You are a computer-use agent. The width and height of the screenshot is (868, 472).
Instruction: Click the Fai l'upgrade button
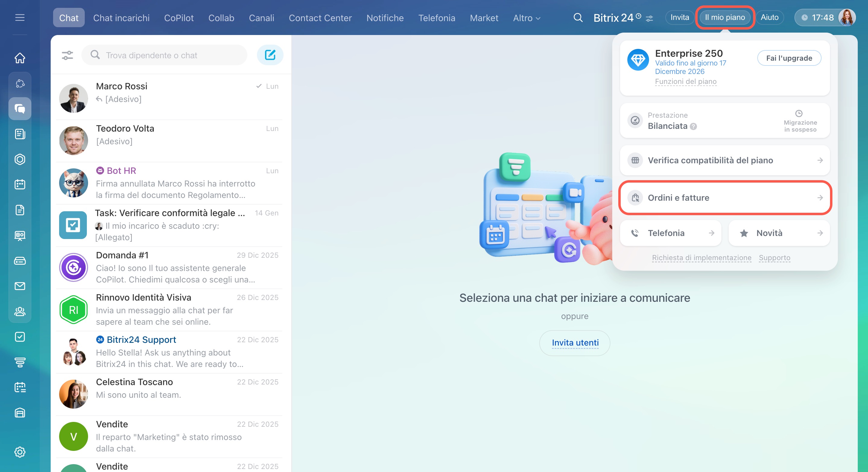click(x=789, y=58)
